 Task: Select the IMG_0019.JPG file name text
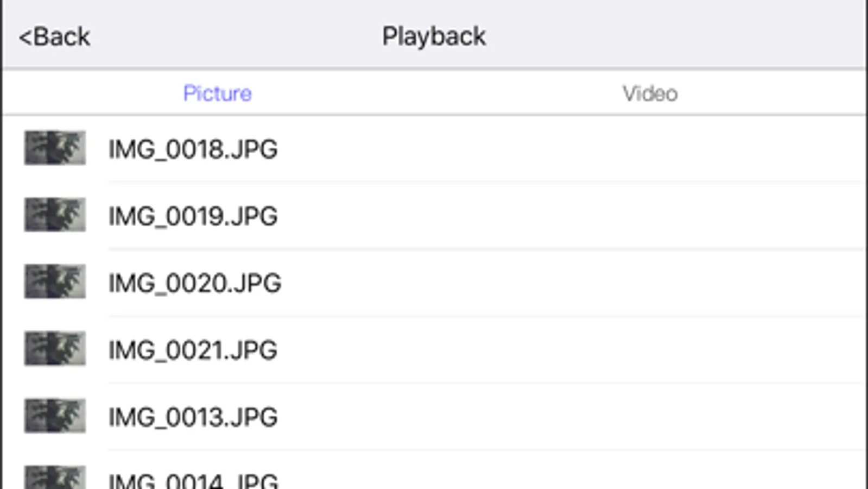(x=193, y=216)
